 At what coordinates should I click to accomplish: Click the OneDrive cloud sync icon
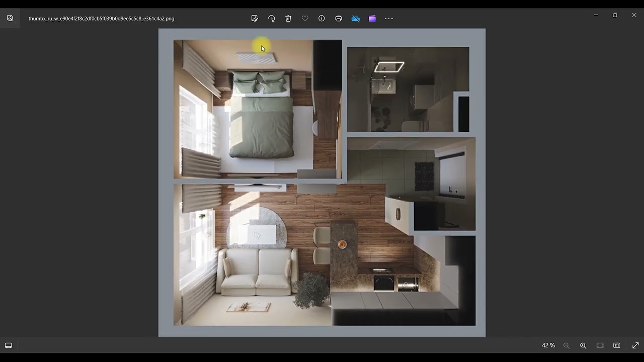click(356, 19)
